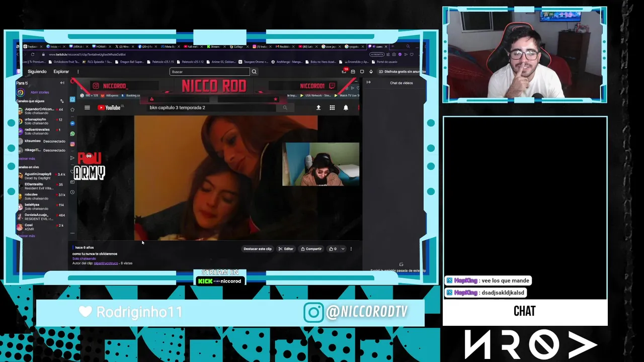Viewport: 644px width, 362px height.
Task: Open the sidebar Messenger icon
Action: 72,123
